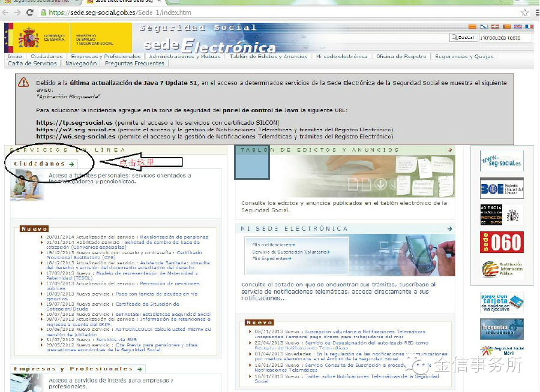Switch language using the Galician flag

[484, 26]
